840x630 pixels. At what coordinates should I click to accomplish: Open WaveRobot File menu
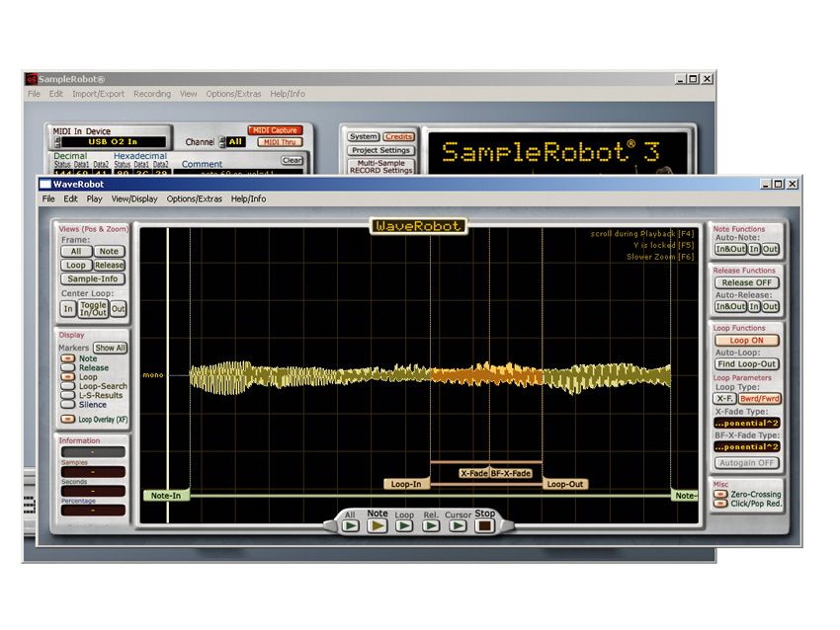click(48, 198)
